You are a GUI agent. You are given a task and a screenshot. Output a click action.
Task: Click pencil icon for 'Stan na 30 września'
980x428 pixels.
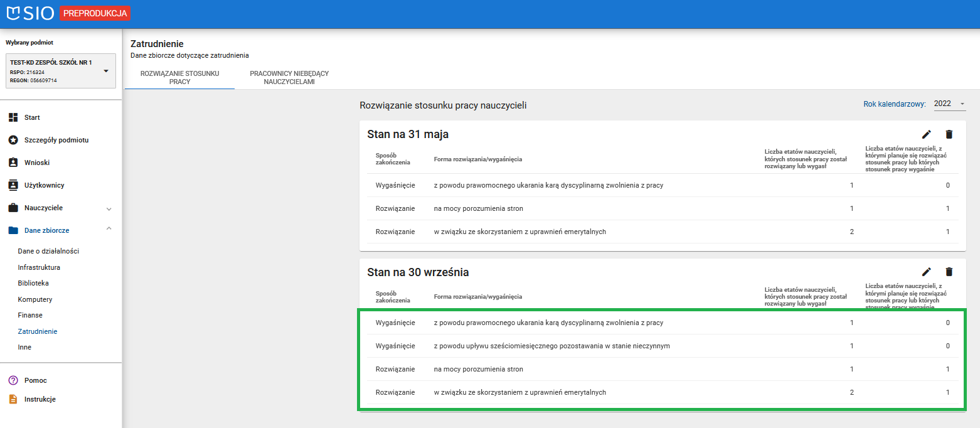(x=926, y=272)
